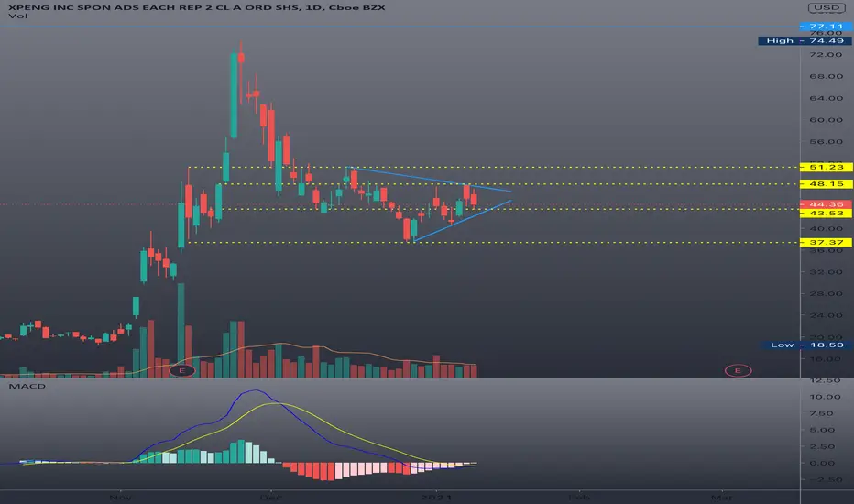The image size is (854, 504).
Task: Select the 51.23 price level label
Action: [827, 168]
